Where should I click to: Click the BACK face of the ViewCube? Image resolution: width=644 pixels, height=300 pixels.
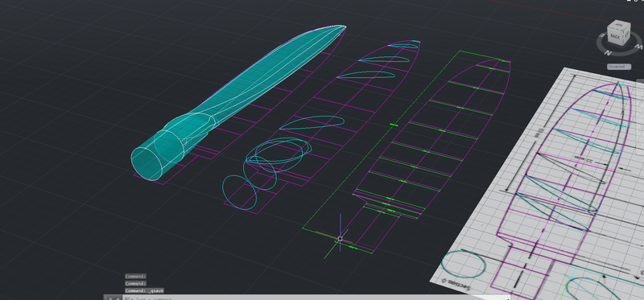pyautogui.click(x=616, y=36)
